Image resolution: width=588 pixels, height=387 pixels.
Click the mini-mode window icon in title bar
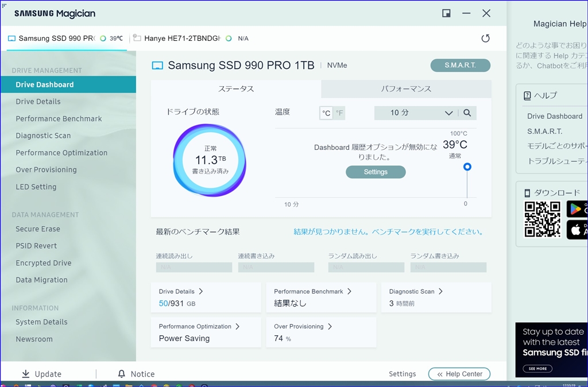[x=446, y=14]
